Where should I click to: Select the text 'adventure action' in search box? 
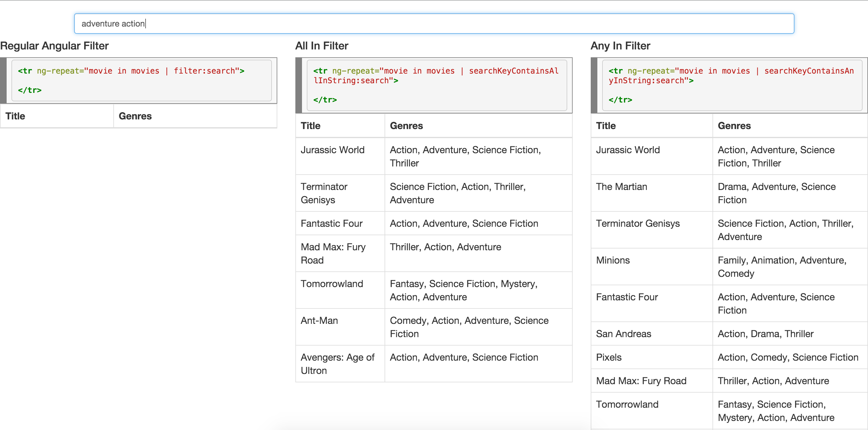click(x=114, y=23)
